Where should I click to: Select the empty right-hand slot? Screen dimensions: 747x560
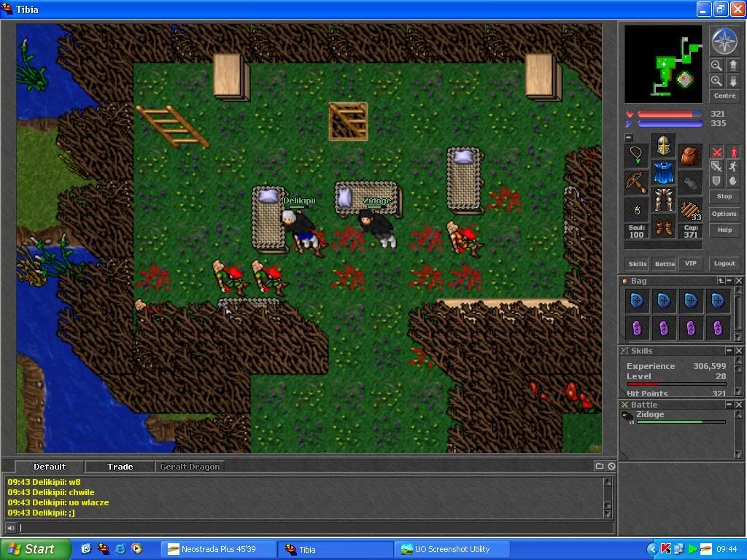pos(690,183)
